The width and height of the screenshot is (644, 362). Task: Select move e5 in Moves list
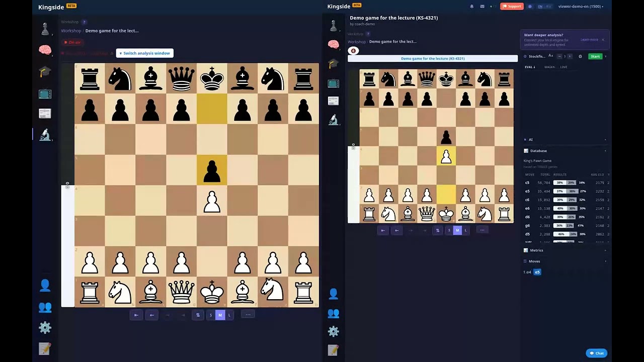537,272
